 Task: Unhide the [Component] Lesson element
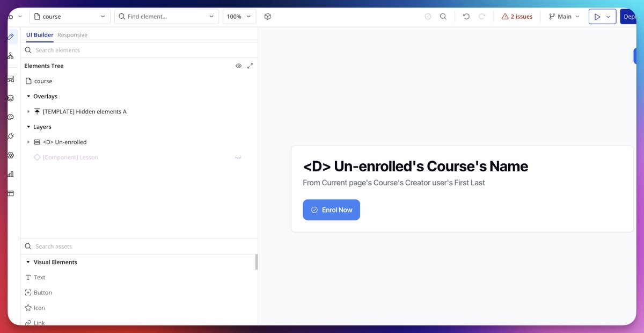(x=238, y=157)
